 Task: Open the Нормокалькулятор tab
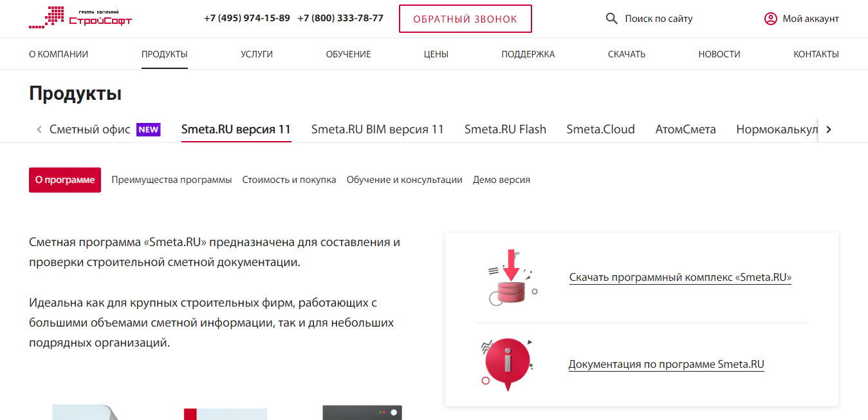(x=777, y=129)
